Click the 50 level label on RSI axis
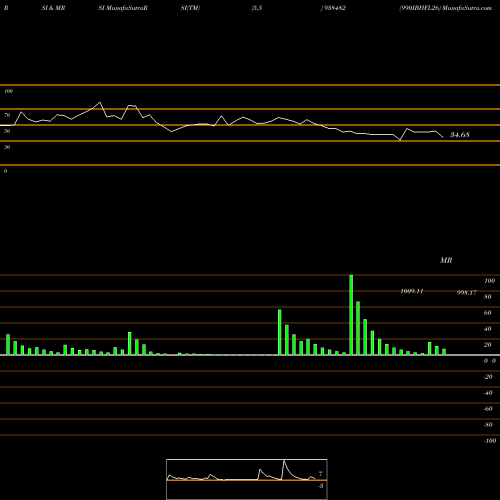 click(7, 131)
